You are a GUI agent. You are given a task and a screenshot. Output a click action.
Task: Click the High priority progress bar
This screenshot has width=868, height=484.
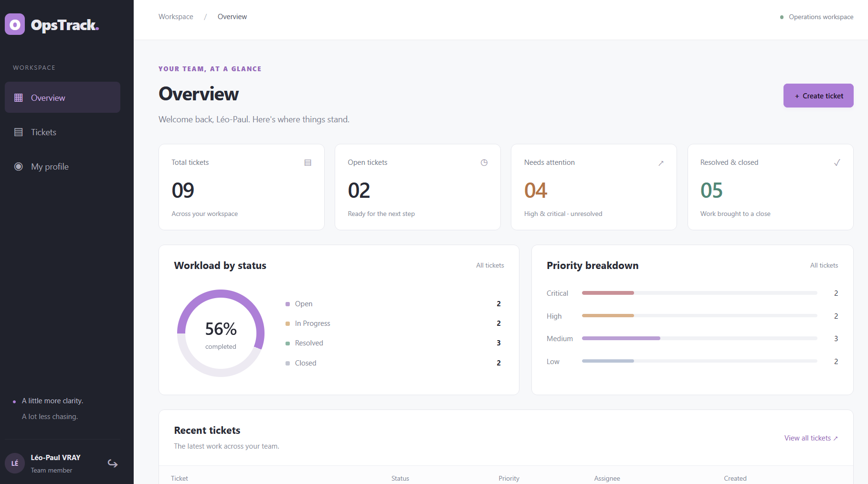pyautogui.click(x=699, y=316)
